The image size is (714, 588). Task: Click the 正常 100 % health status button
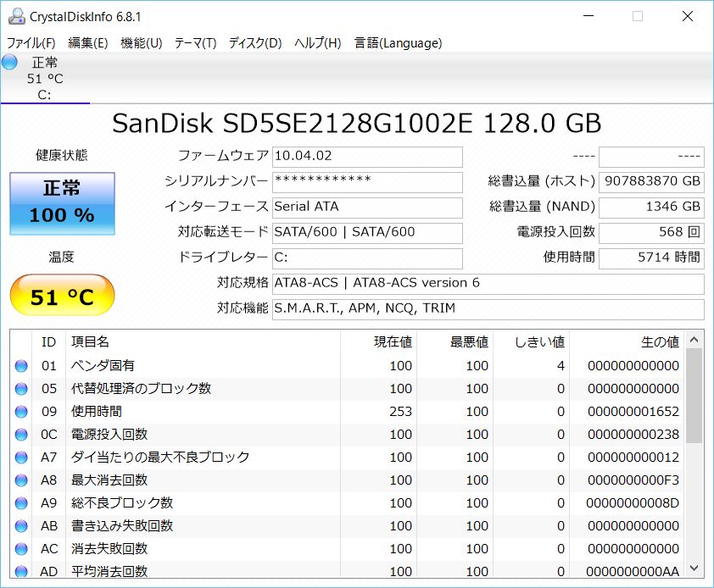(x=62, y=203)
